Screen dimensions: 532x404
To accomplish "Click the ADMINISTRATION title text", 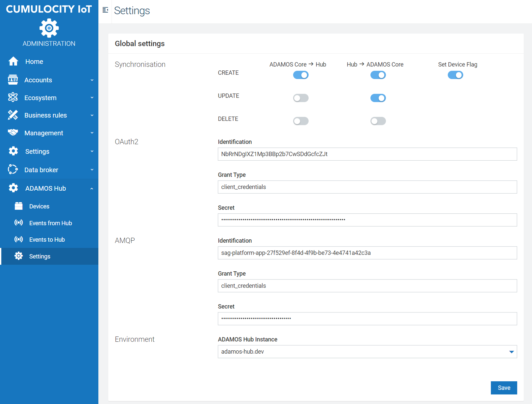I will 49,43.
